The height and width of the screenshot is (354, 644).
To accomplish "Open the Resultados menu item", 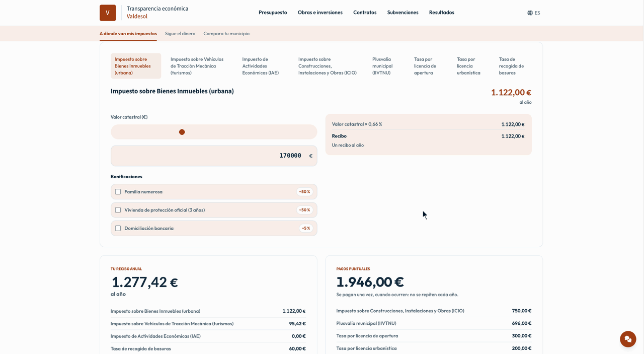I will pyautogui.click(x=442, y=13).
